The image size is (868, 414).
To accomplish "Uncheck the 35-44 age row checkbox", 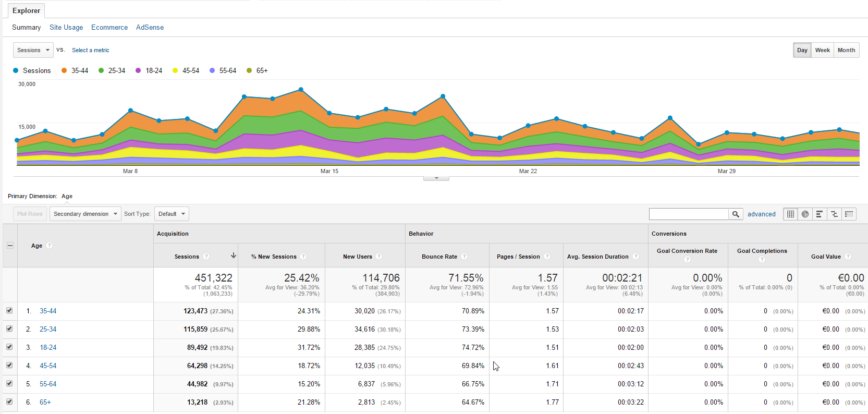I will point(9,310).
